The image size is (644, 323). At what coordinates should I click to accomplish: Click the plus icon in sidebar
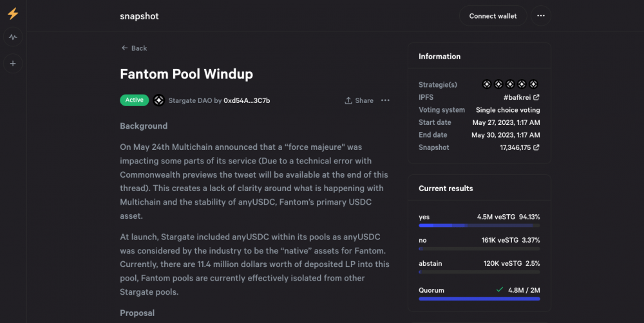[x=13, y=64]
